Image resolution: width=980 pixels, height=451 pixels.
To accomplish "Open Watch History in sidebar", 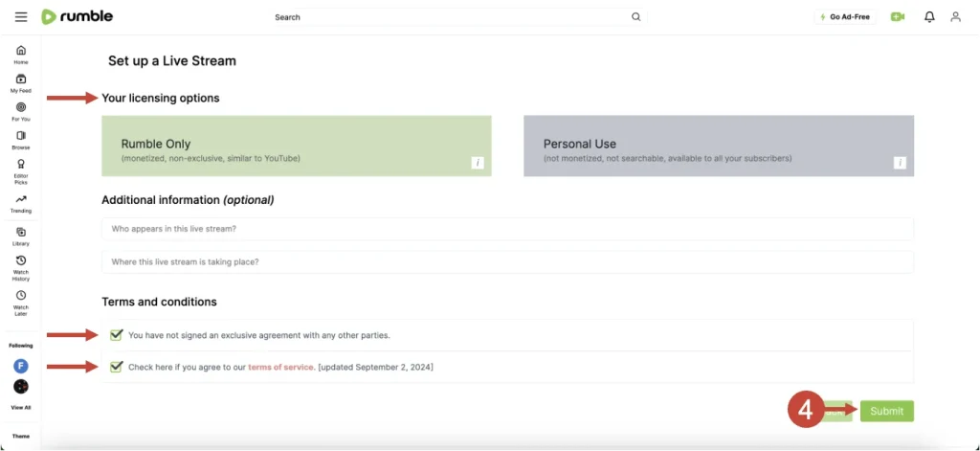I will point(21,267).
